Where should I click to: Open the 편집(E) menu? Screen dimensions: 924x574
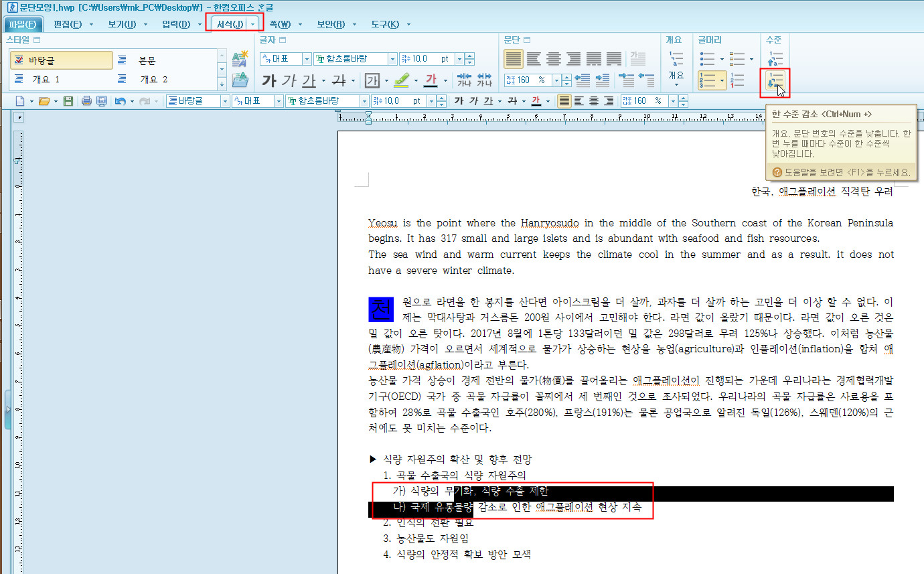coord(67,25)
